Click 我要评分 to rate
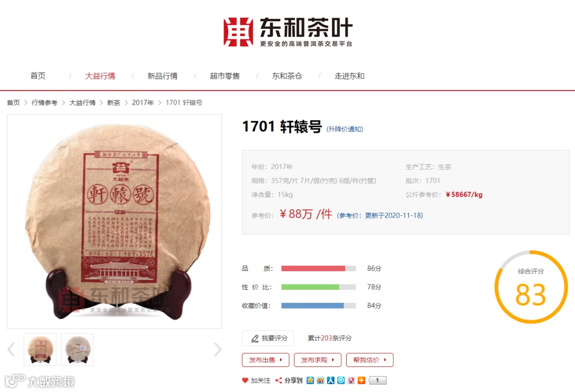The width and height of the screenshot is (575, 392). click(268, 338)
